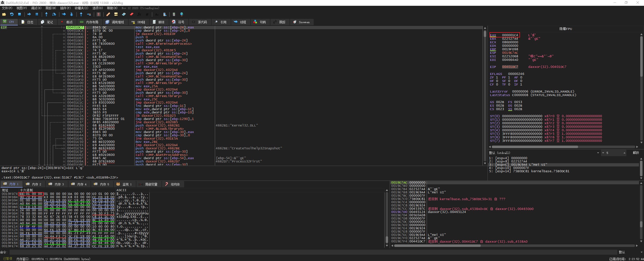Viewport: 644px width, 261px height.
Task: Click the open file folder icon
Action: point(4,14)
